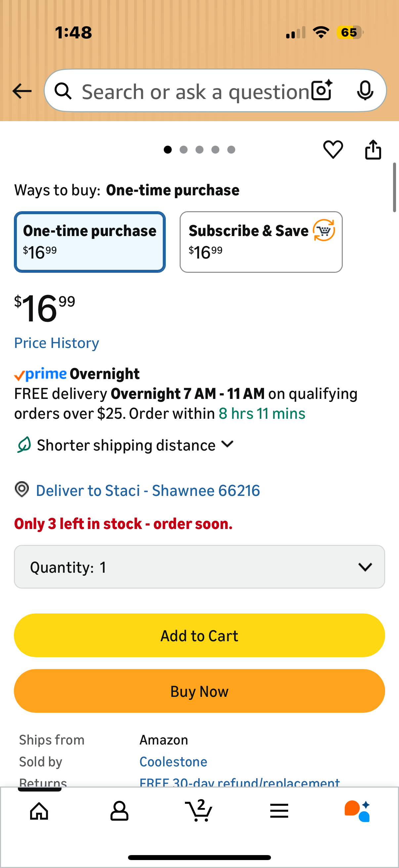Screen dimensions: 399x868
Task: Click the page scrollbar handle
Action: 394,187
